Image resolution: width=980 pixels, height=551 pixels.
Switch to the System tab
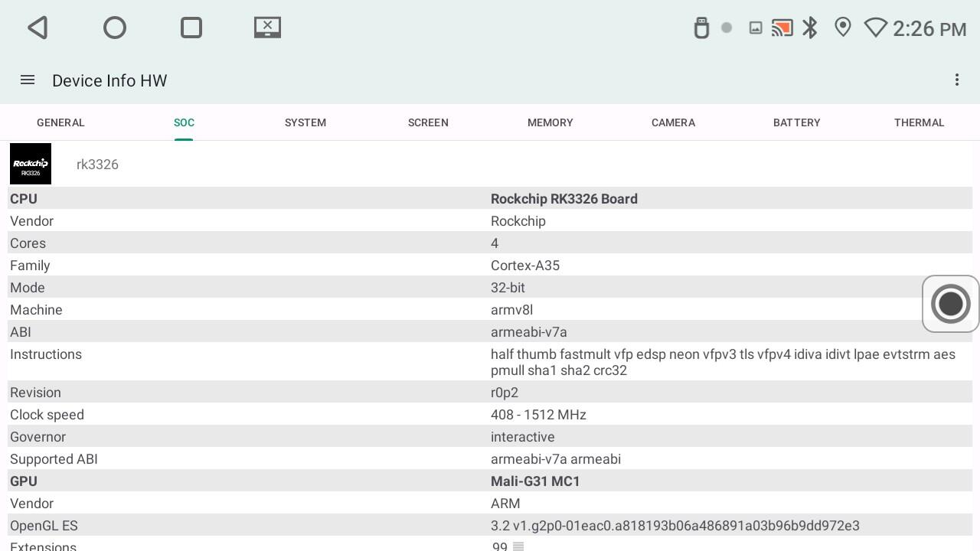305,122
